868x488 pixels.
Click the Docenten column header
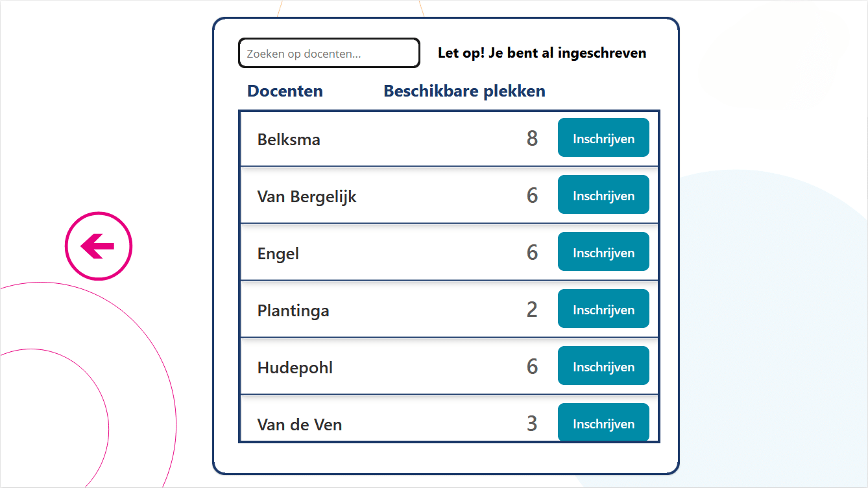tap(285, 91)
